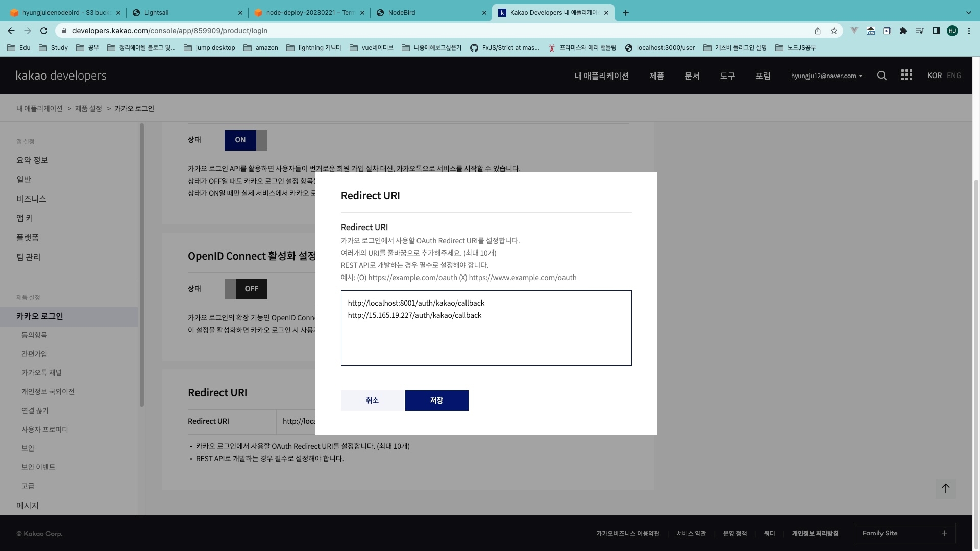Open 앱 키 in sidebar
980x551 pixels.
24,218
